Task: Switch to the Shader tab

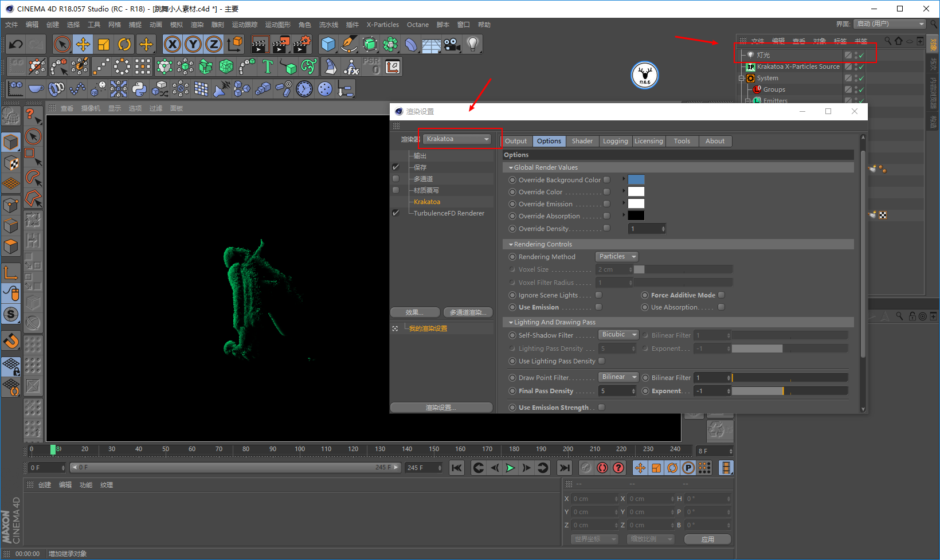Action: pyautogui.click(x=582, y=141)
